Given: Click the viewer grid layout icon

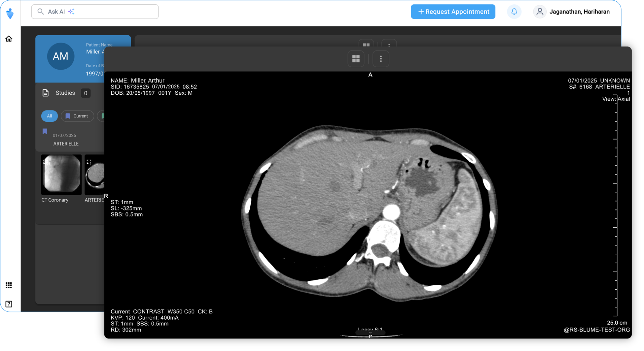Looking at the screenshot, I should (x=356, y=59).
